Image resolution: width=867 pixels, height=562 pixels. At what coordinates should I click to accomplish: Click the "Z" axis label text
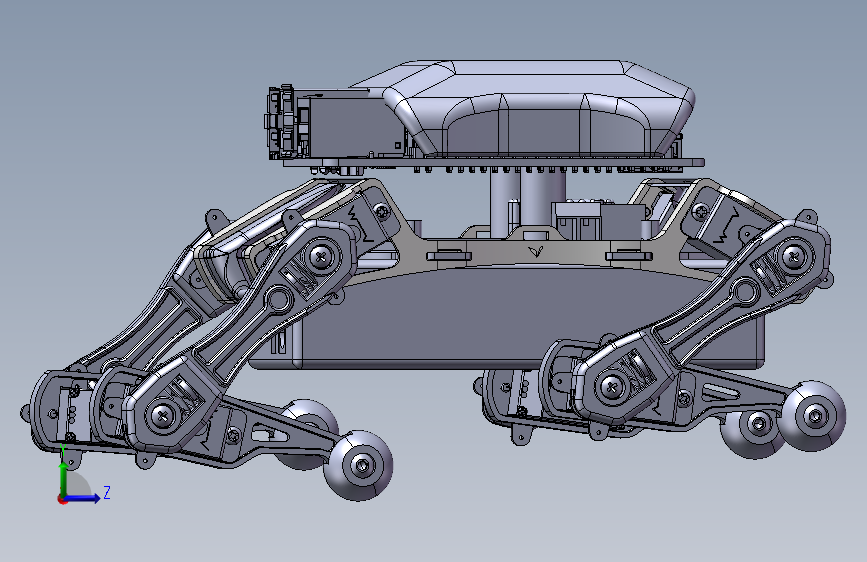107,493
